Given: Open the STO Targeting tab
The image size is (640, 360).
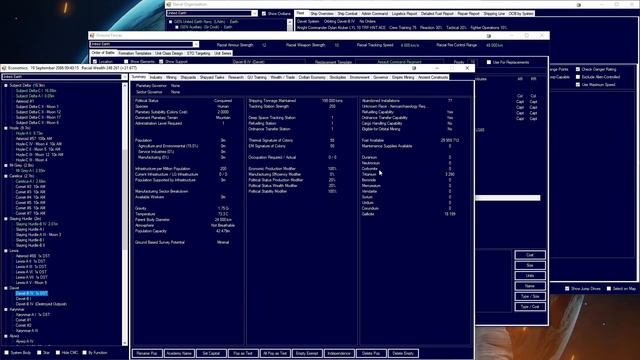Looking at the screenshot, I should 198,53.
